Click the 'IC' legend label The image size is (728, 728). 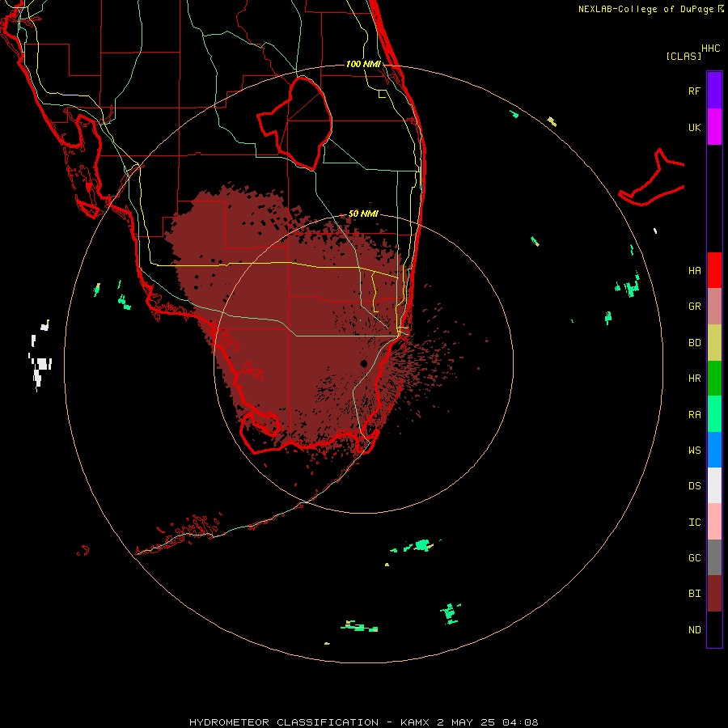[x=694, y=523]
